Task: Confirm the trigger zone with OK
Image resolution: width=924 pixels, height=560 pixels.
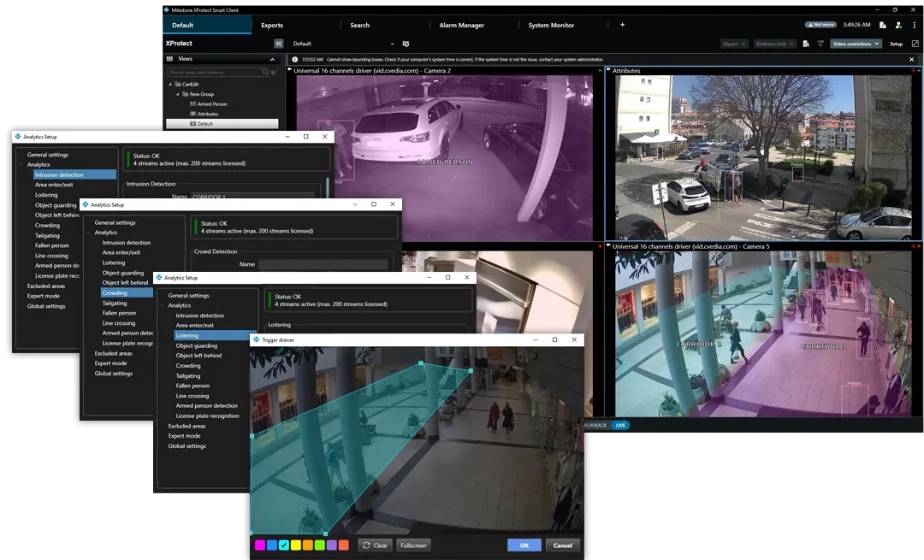Action: click(x=524, y=545)
